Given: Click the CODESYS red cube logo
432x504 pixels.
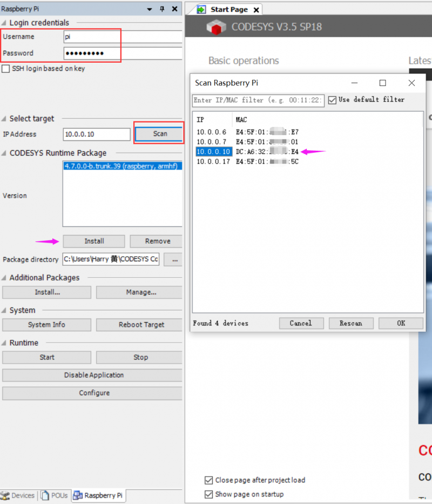Looking at the screenshot, I should click(x=217, y=26).
